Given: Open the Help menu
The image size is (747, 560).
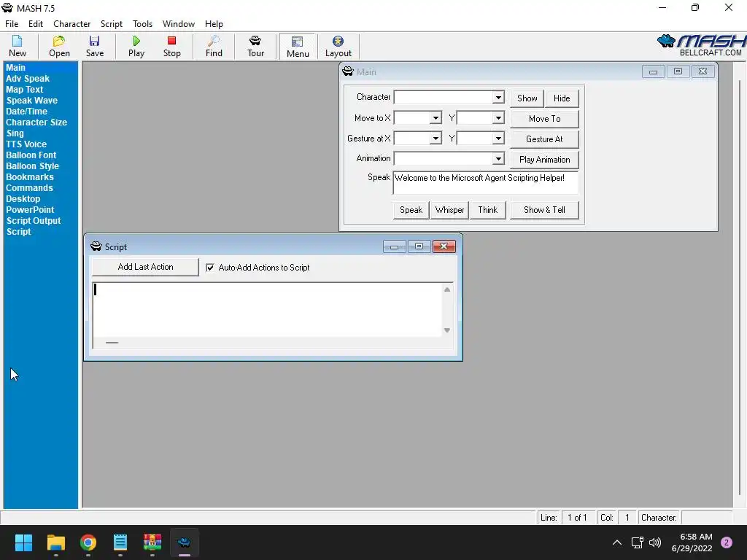Looking at the screenshot, I should (214, 24).
